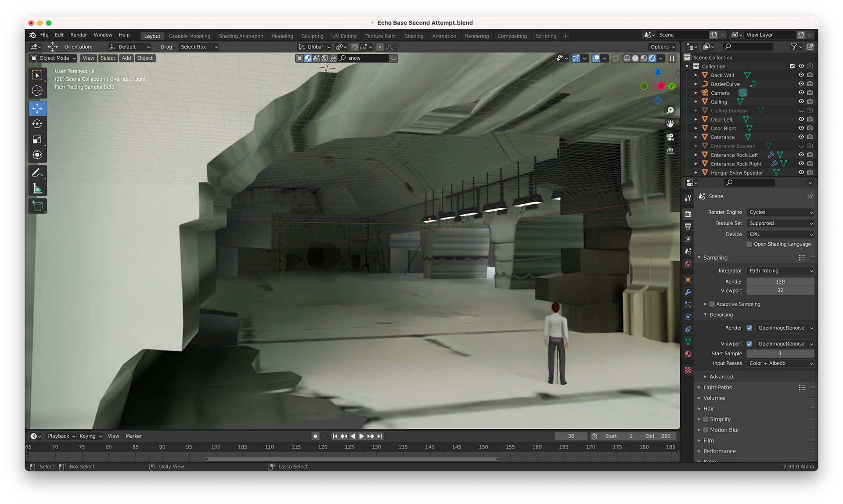The width and height of the screenshot is (843, 504).
Task: Select the Add Cube tool
Action: [x=37, y=206]
